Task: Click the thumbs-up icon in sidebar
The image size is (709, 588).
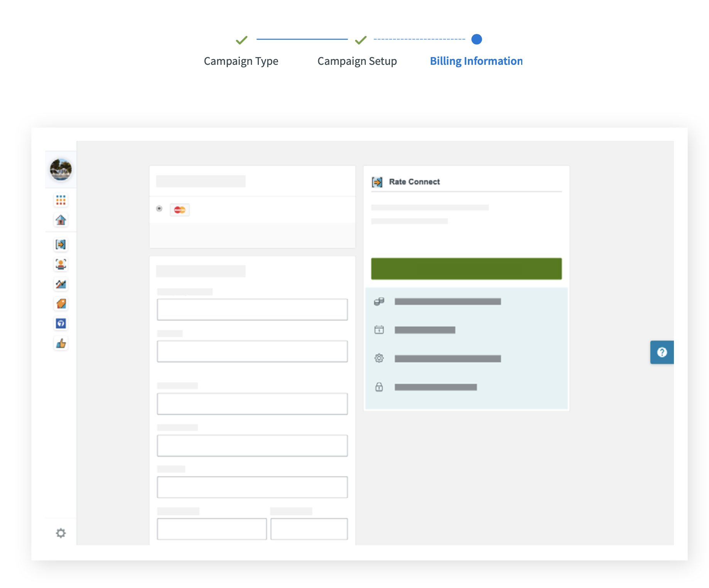Action: tap(61, 343)
